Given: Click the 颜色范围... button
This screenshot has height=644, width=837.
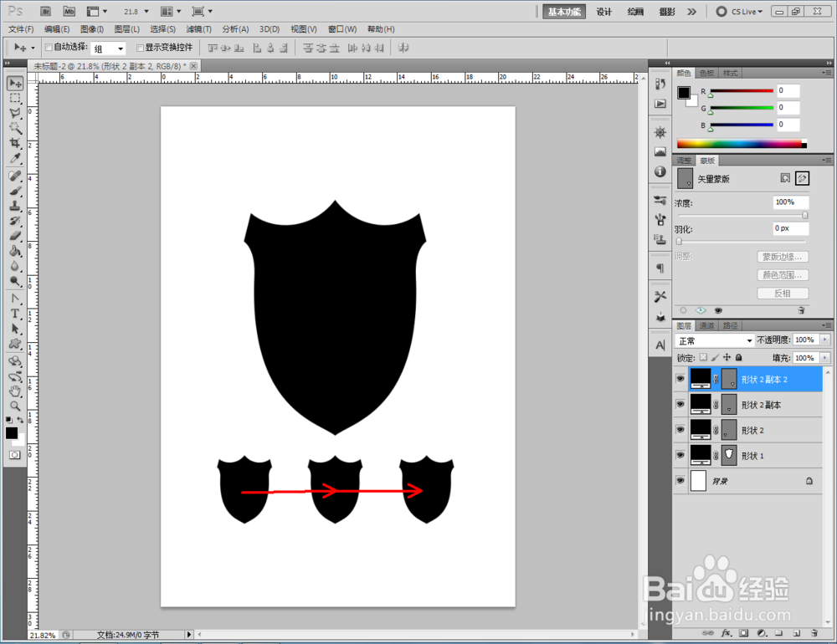Looking at the screenshot, I should (783, 275).
